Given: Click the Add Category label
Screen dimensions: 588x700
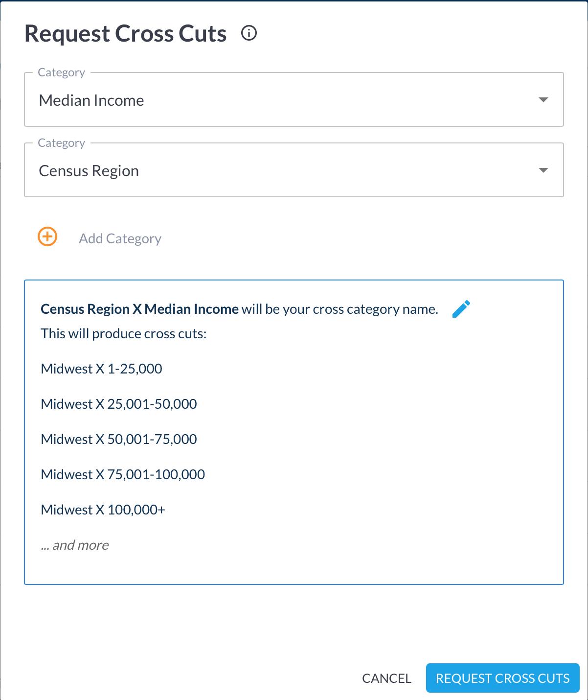Looking at the screenshot, I should 120,238.
